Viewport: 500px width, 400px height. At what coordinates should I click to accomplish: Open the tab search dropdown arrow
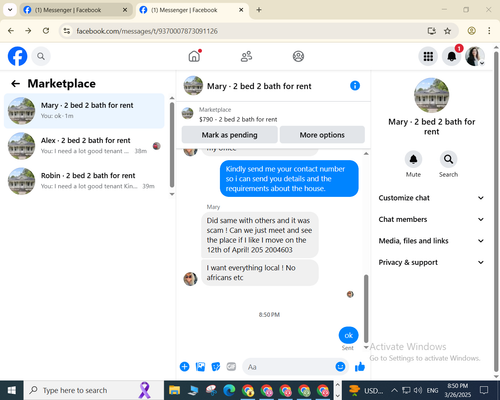(x=10, y=10)
